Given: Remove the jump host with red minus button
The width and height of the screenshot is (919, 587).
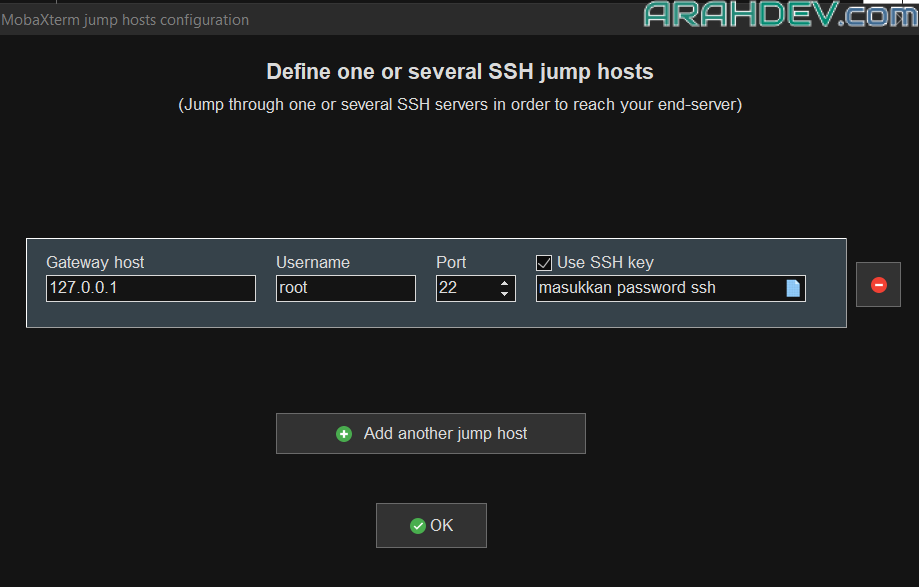Looking at the screenshot, I should point(878,285).
